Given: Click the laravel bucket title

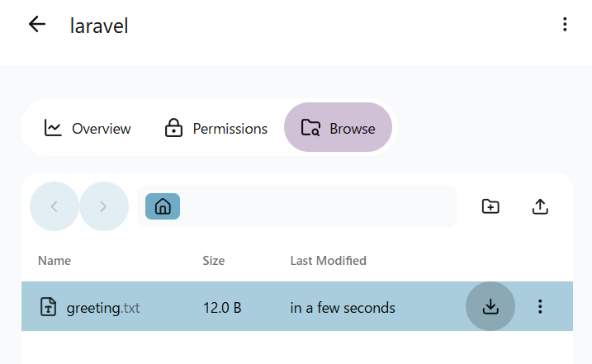Looking at the screenshot, I should coord(99,25).
